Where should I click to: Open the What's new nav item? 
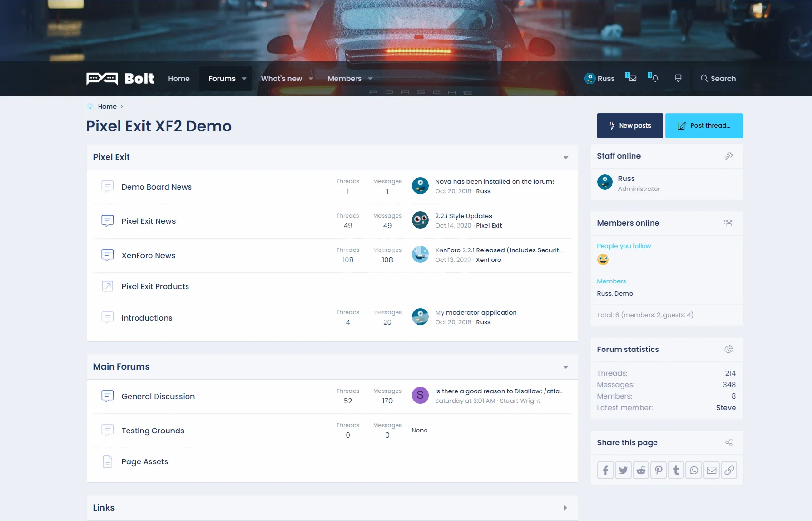click(282, 79)
